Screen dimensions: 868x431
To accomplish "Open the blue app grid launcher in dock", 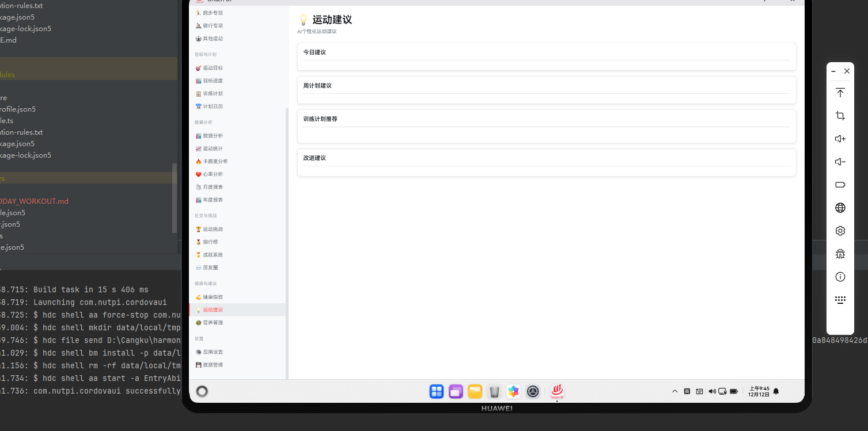I will tap(437, 392).
